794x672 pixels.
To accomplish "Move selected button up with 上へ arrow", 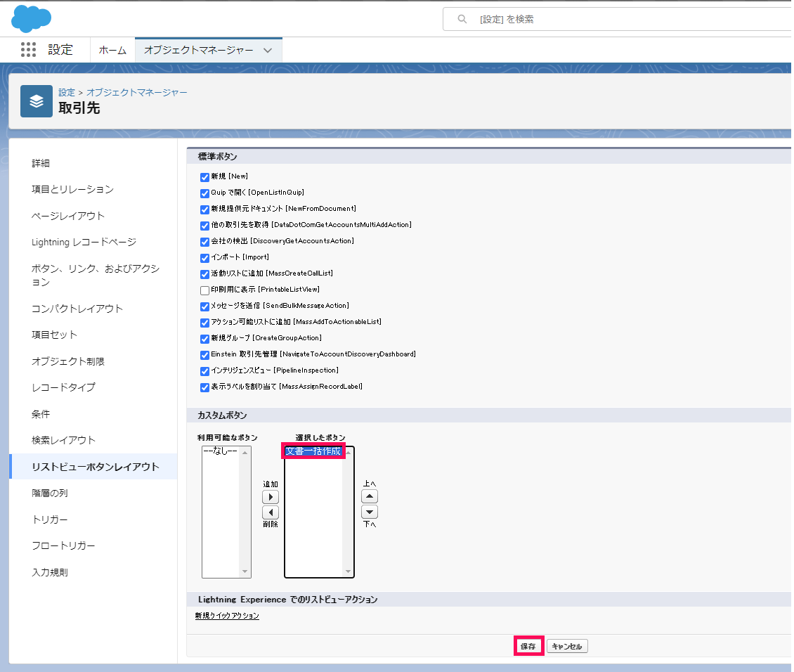I will pos(370,496).
